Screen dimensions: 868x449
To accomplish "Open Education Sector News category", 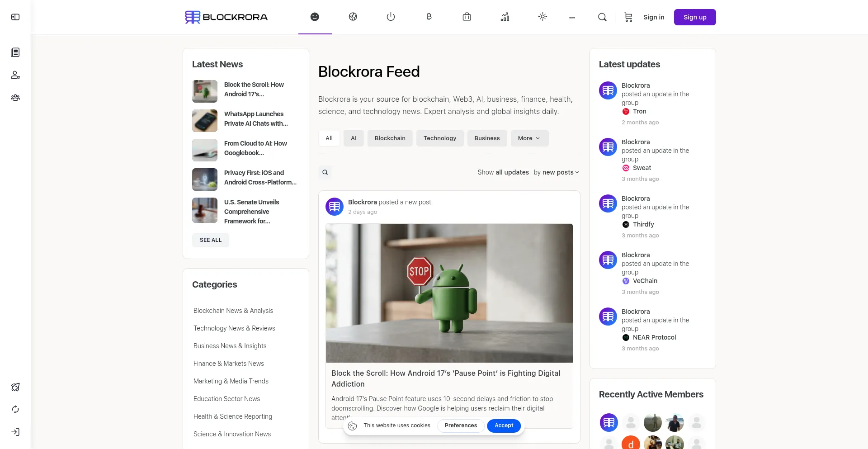I will point(226,399).
